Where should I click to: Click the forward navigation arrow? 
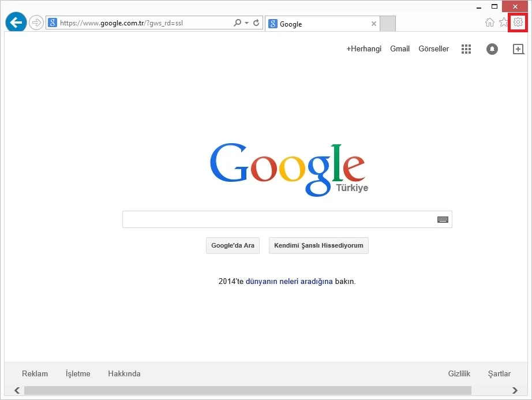point(36,23)
